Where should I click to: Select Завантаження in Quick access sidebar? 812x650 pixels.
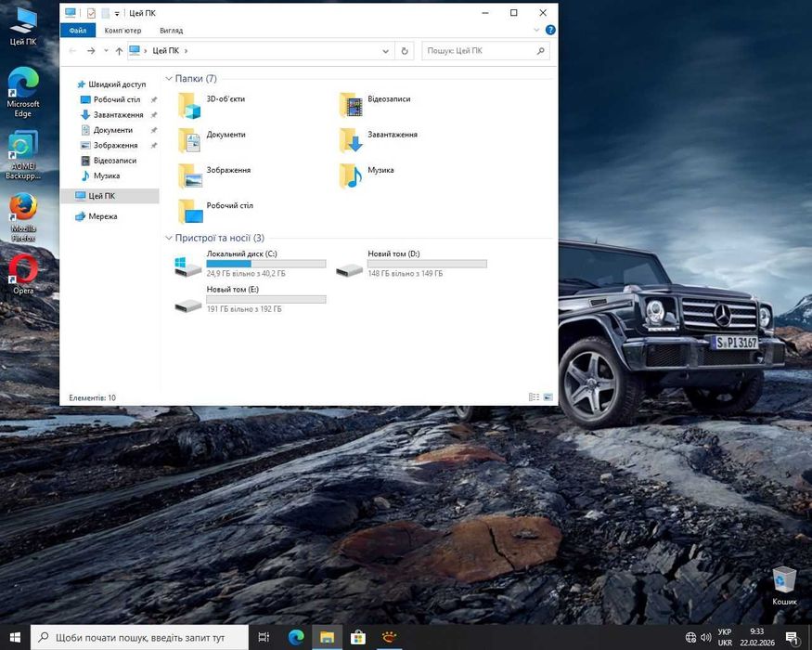coord(118,115)
